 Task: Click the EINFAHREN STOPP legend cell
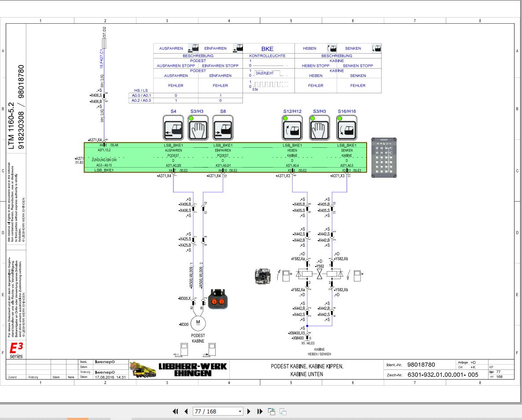pos(221,66)
